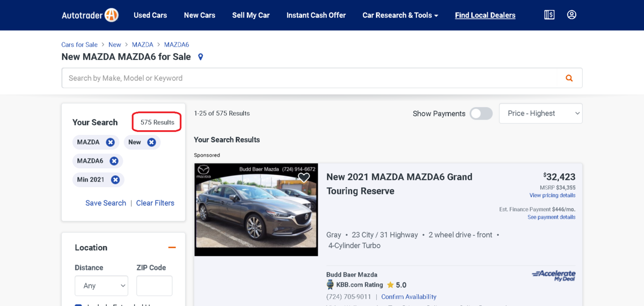
Task: Click the MAZDA breadcrumb link
Action: [x=143, y=44]
